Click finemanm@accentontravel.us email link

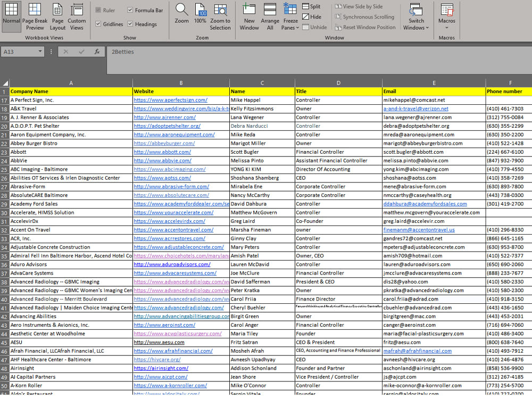[x=419, y=230]
